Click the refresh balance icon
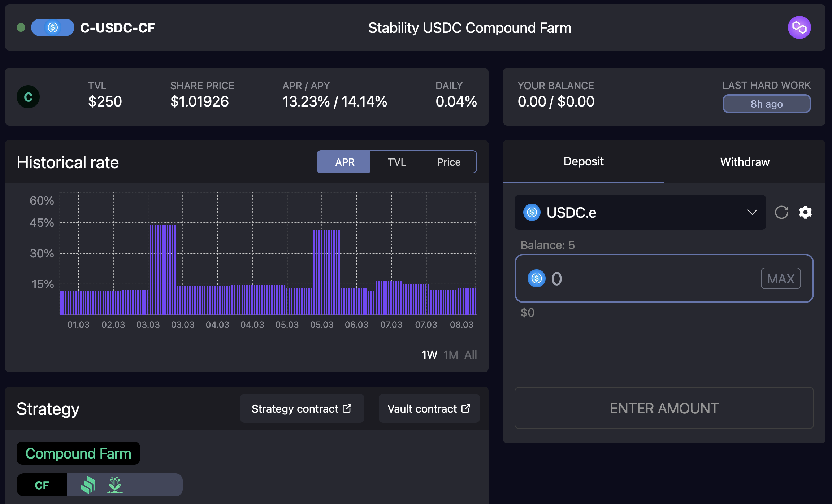The height and width of the screenshot is (504, 832). (781, 212)
